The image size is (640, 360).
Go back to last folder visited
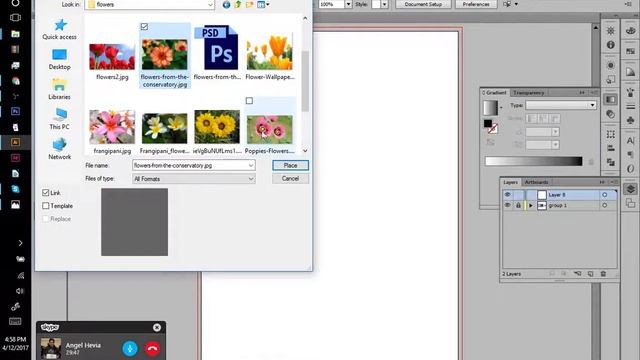pos(226,4)
